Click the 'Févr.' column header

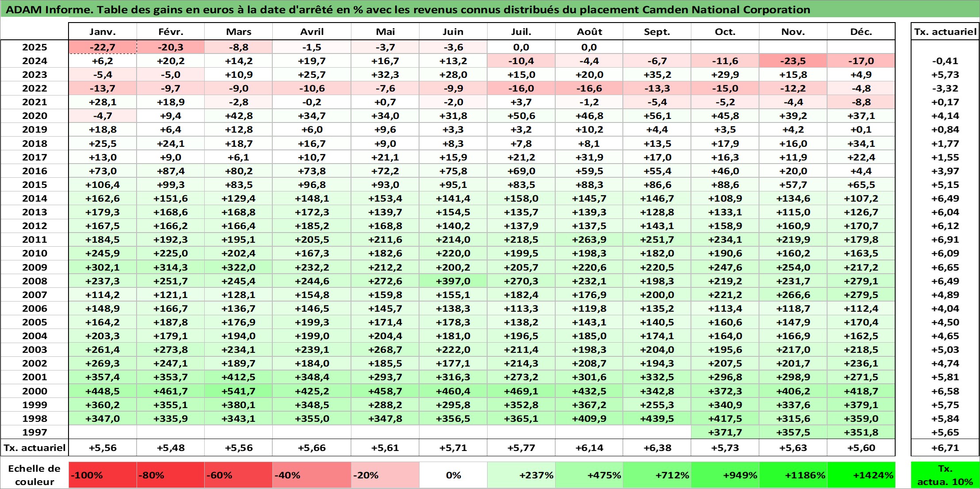click(171, 32)
